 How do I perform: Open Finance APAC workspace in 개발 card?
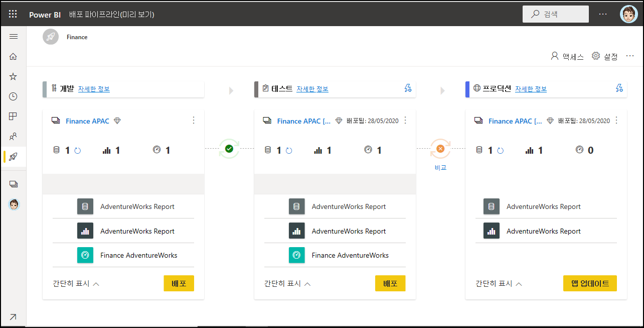pos(87,121)
